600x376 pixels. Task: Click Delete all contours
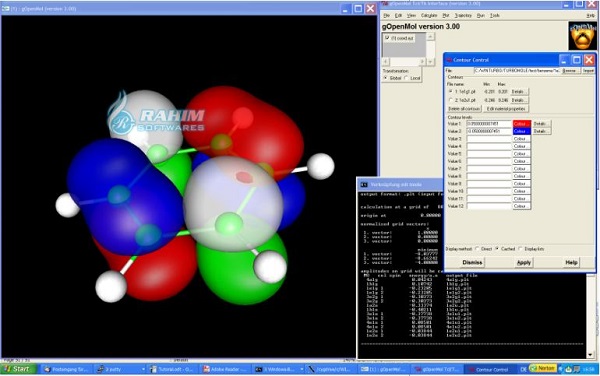464,109
